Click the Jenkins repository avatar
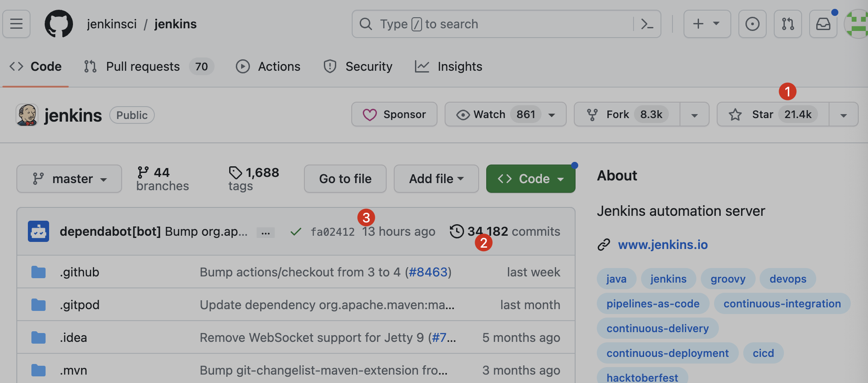This screenshot has height=383, width=868. point(27,115)
